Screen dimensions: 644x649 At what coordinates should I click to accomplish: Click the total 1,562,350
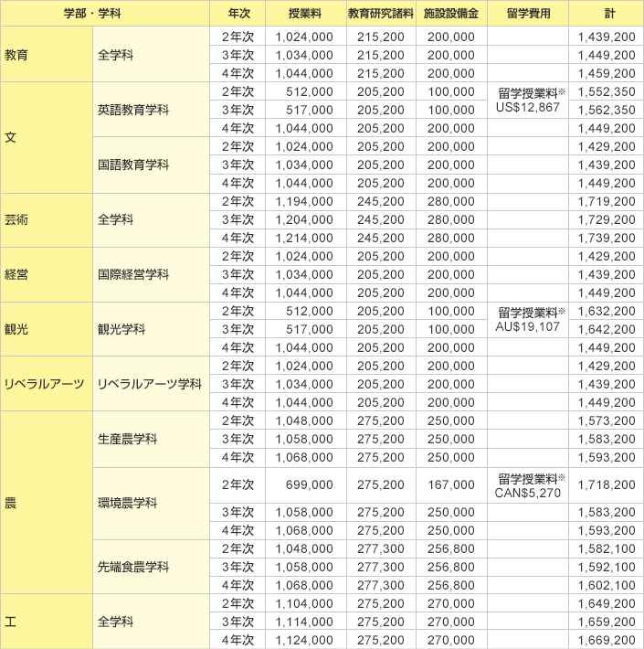coord(606,110)
